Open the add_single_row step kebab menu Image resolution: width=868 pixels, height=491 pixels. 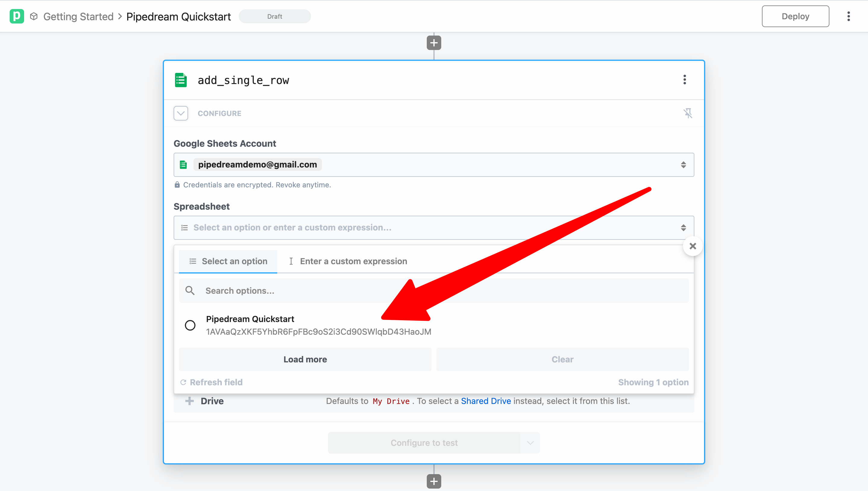[684, 80]
